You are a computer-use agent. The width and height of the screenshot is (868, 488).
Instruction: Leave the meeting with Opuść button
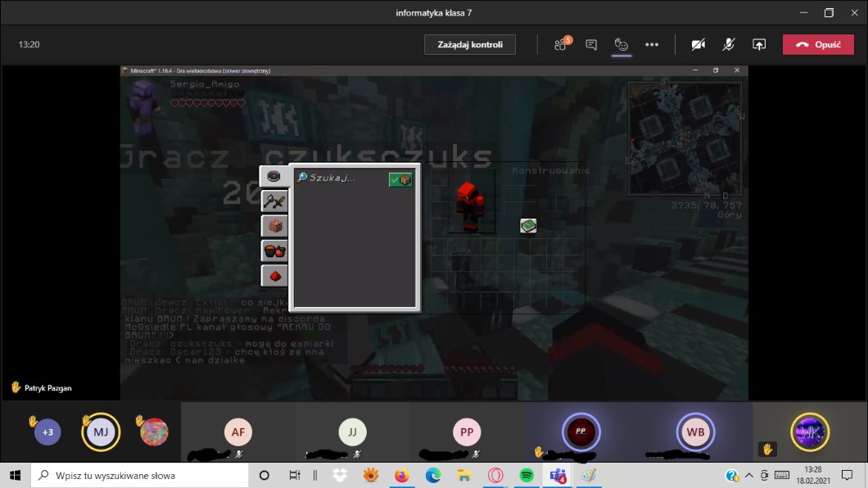(818, 45)
